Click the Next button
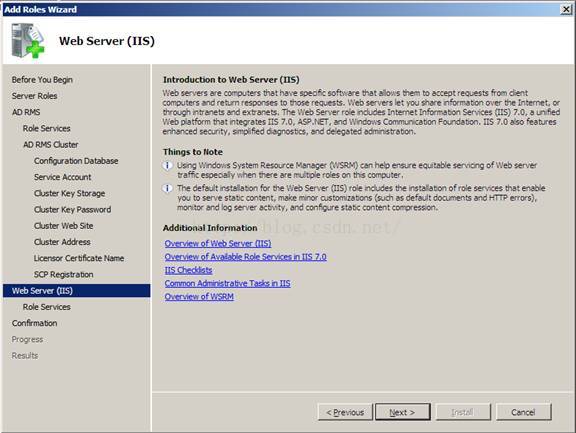This screenshot has width=576, height=433. [403, 412]
